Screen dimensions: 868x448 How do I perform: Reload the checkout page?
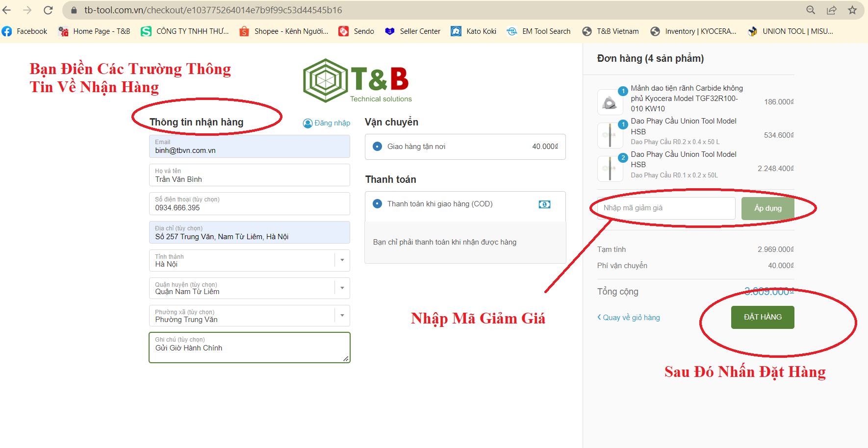[x=48, y=10]
